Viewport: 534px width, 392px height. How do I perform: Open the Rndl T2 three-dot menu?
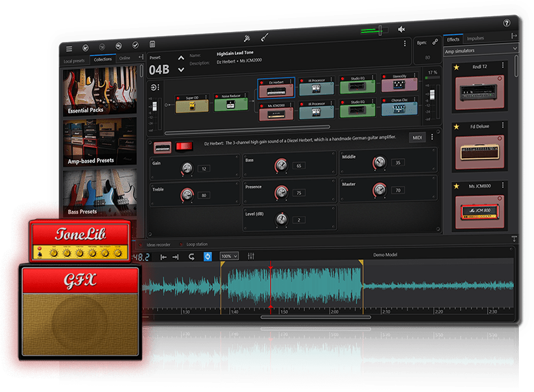pyautogui.click(x=503, y=65)
